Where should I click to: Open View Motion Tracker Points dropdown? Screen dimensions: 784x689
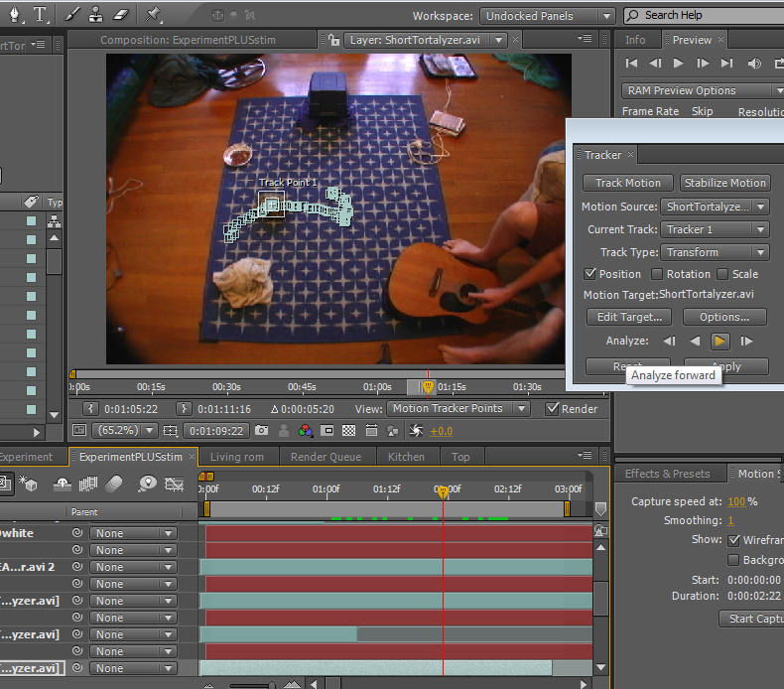point(458,409)
